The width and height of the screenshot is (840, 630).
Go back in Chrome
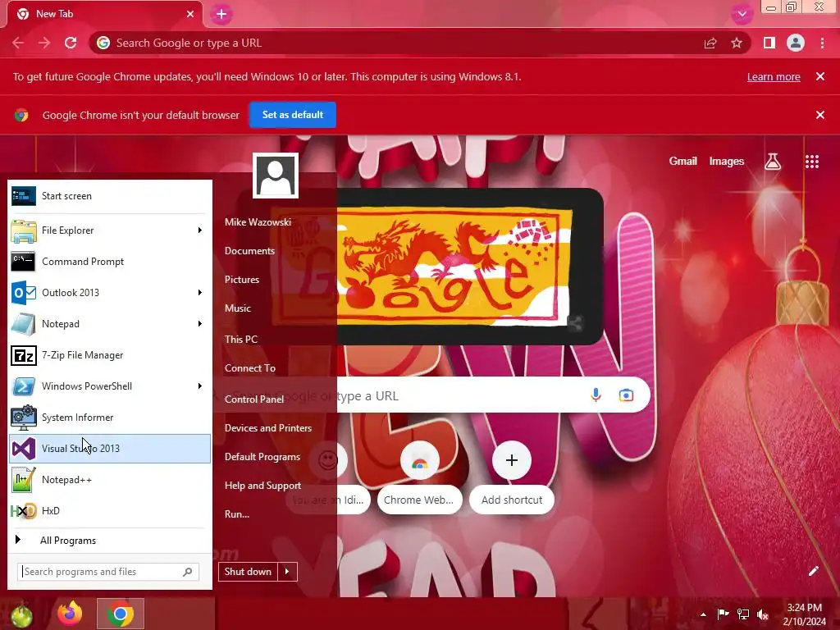tap(18, 43)
